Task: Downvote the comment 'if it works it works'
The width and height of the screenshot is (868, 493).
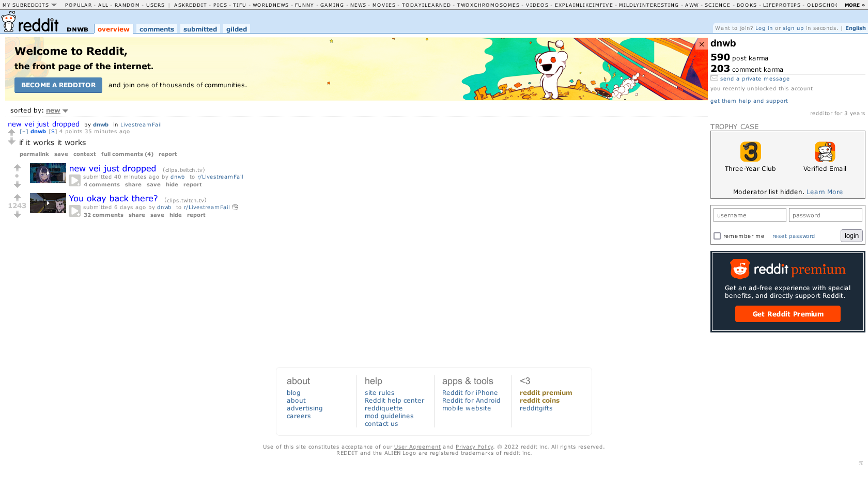Action: coord(11,141)
